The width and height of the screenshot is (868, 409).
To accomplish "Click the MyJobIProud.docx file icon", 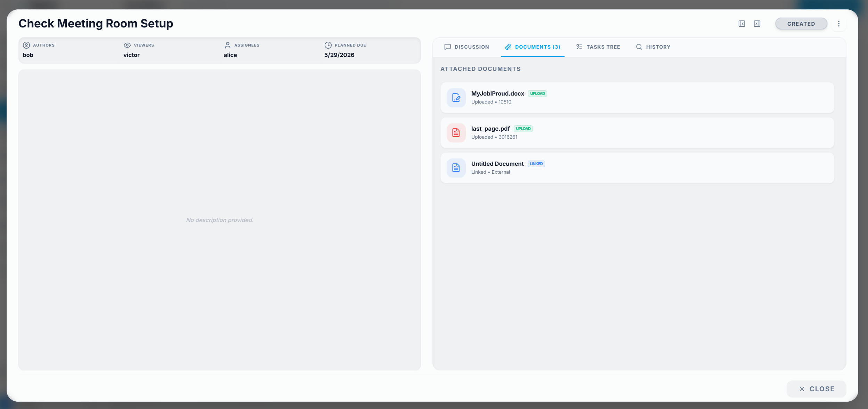I will 456,98.
